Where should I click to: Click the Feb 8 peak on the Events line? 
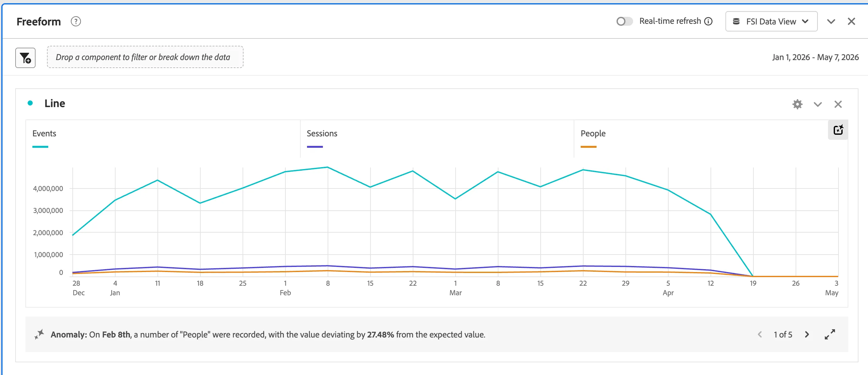coord(328,167)
